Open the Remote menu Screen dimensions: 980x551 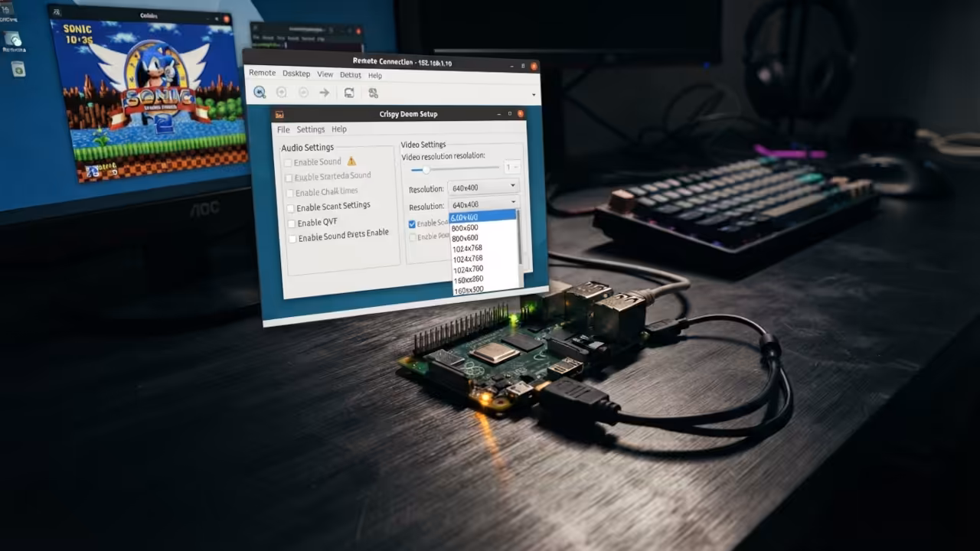[262, 73]
